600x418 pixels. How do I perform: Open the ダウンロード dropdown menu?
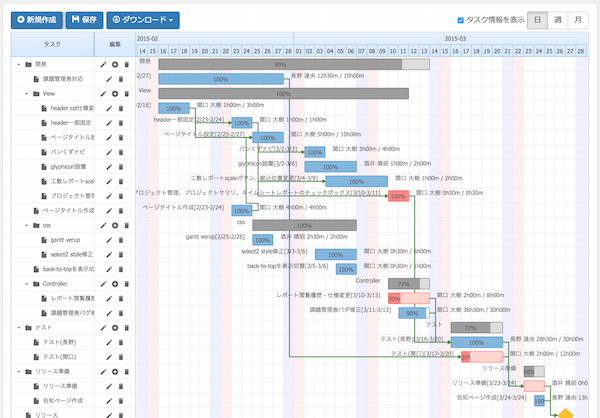(x=143, y=19)
